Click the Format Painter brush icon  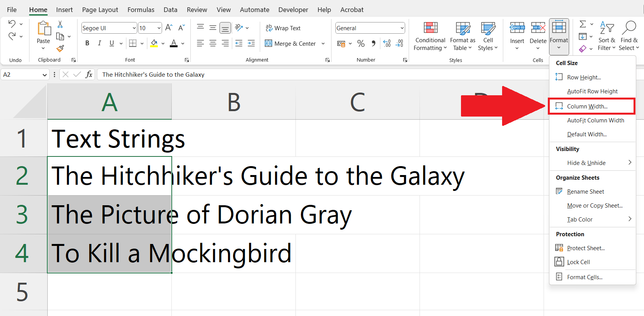(60, 48)
